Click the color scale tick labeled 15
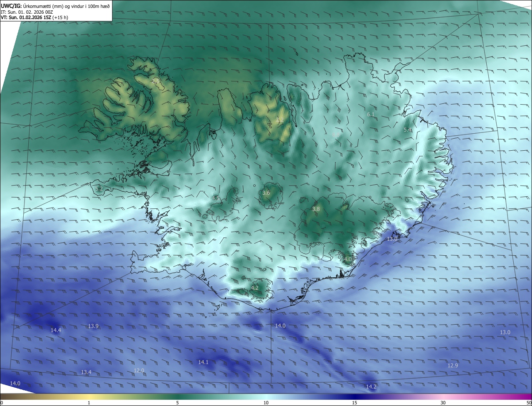 click(355, 403)
